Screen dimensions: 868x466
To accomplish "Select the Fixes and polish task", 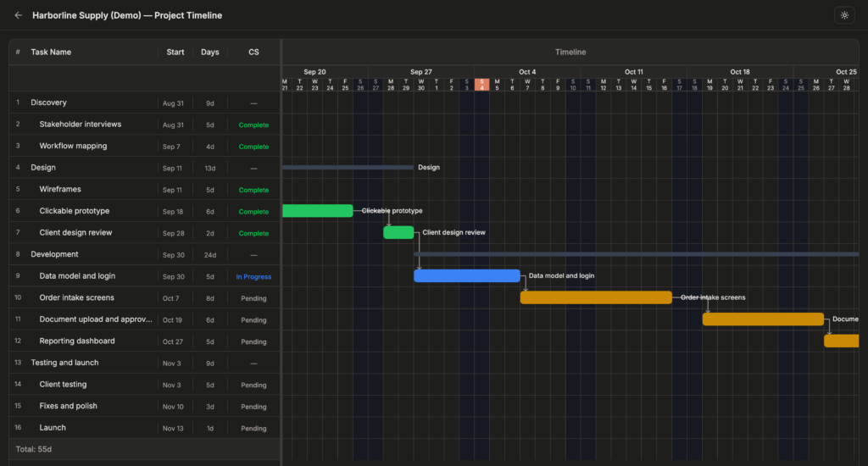I will (144, 406).
